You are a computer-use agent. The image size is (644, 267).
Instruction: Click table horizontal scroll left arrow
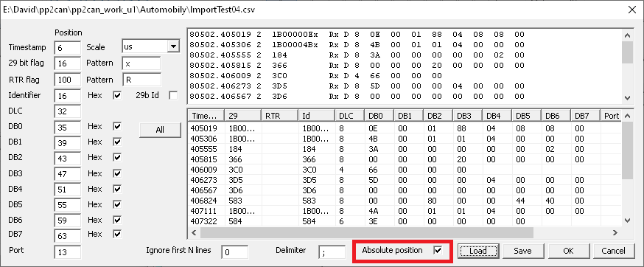194,232
